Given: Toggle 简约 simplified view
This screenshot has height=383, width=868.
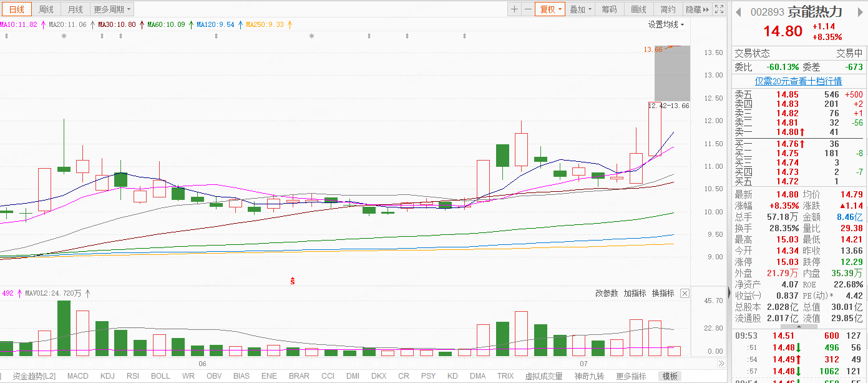Looking at the screenshot, I should click(x=668, y=9).
